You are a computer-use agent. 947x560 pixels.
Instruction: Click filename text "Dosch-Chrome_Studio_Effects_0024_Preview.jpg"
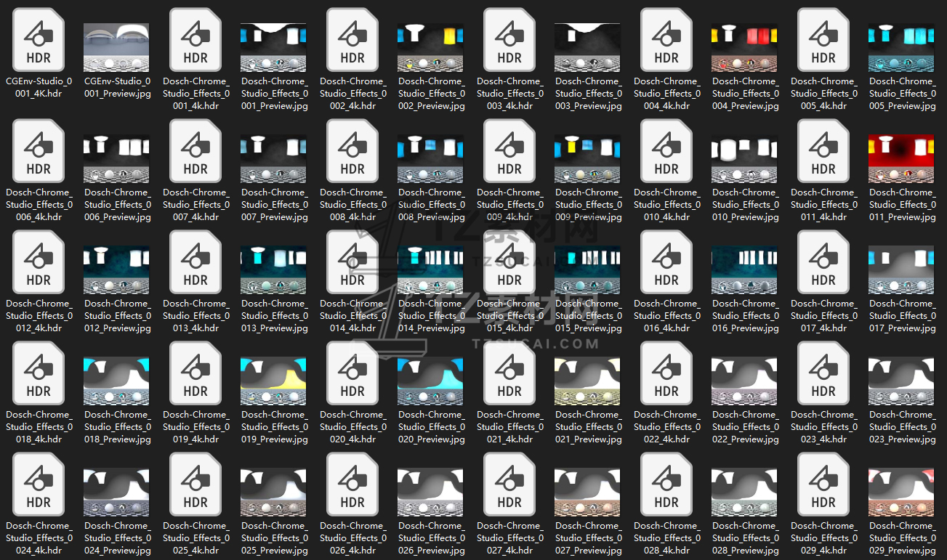(x=118, y=538)
